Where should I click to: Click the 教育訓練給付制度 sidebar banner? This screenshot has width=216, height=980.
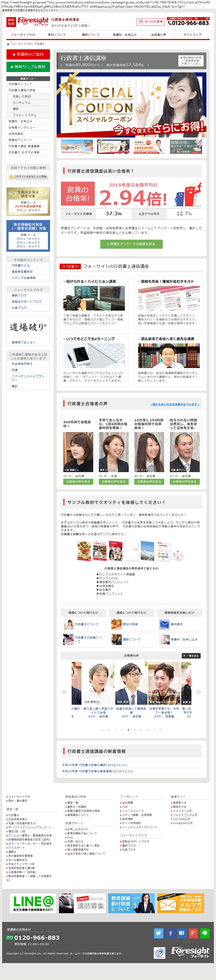(x=28, y=236)
